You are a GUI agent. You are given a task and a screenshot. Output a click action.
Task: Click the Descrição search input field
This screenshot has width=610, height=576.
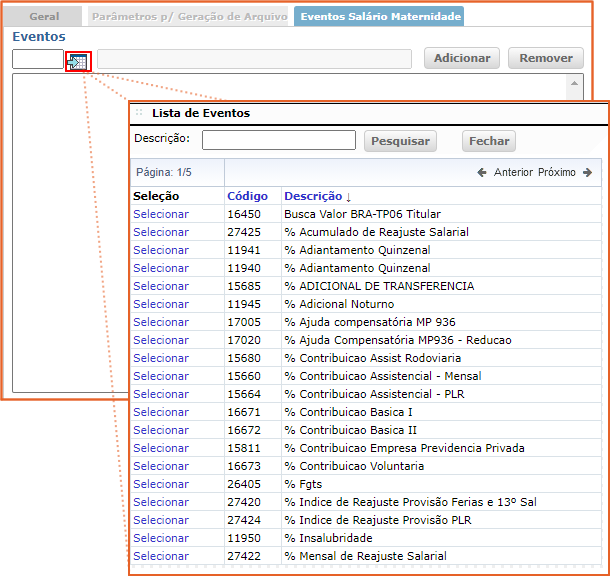click(x=278, y=140)
